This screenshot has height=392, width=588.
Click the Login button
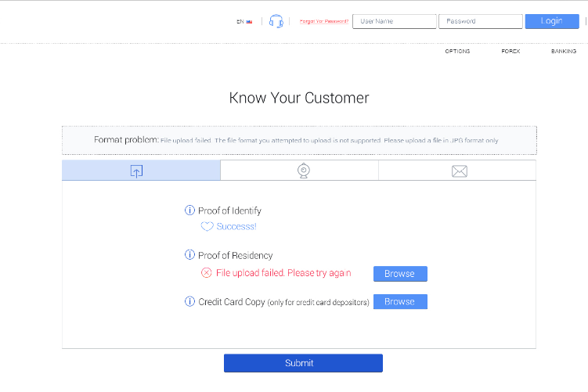552,21
